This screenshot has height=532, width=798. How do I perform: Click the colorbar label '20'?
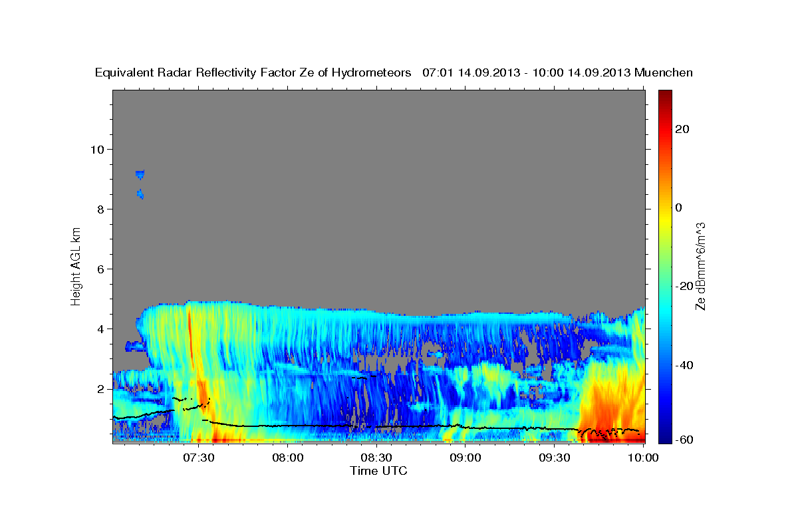coord(682,129)
